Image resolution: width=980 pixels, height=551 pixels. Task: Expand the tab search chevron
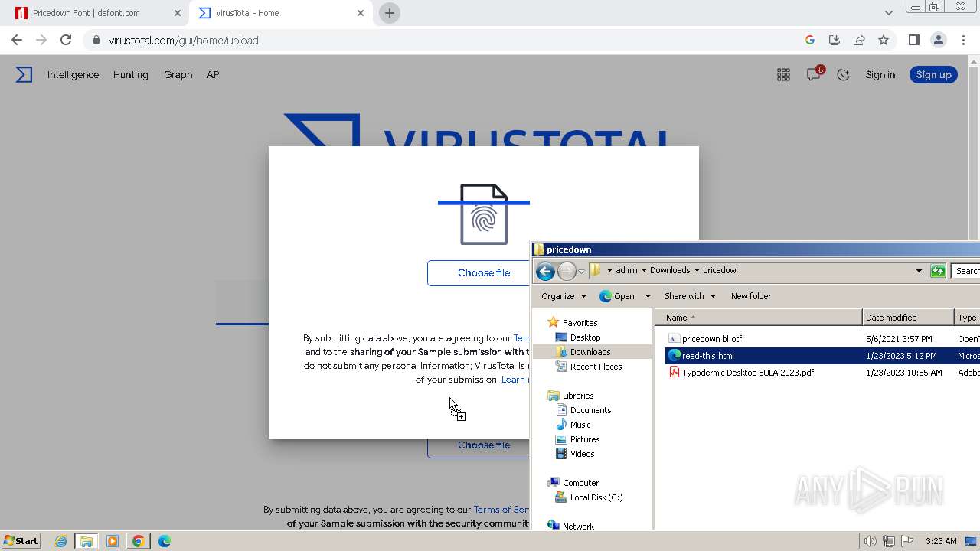[x=888, y=13]
